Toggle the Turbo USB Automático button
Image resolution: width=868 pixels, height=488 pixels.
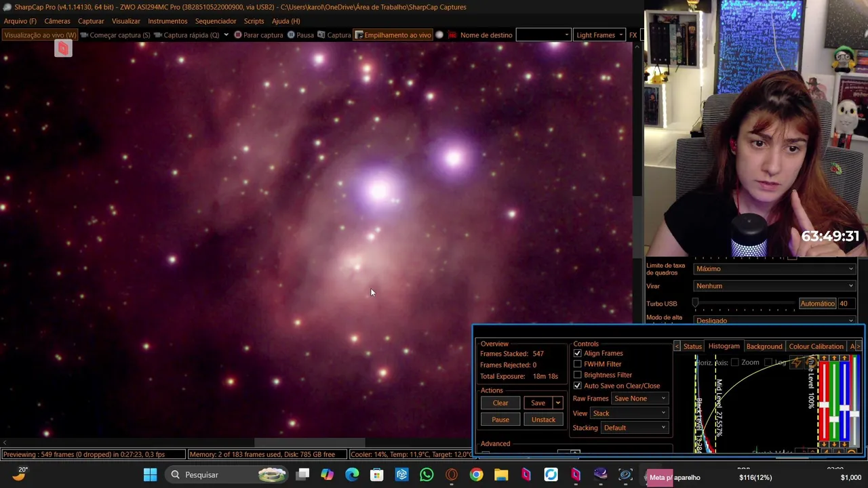pyautogui.click(x=817, y=304)
